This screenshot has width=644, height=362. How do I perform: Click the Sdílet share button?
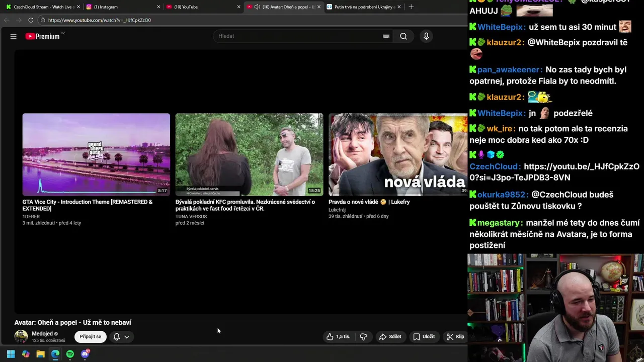(x=390, y=337)
